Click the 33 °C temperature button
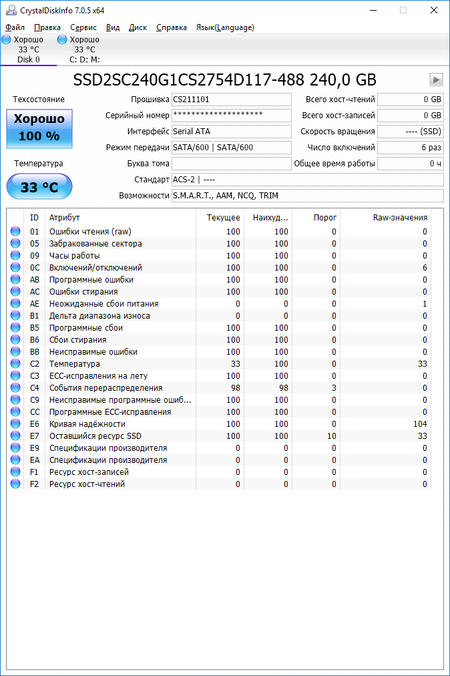Screen dimensions: 450x676 click(39, 187)
